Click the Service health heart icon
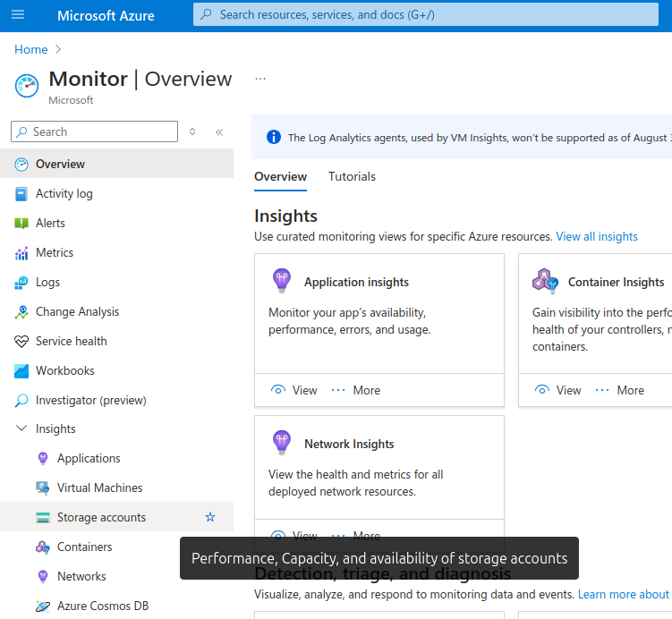The height and width of the screenshot is (619, 672). click(21, 342)
